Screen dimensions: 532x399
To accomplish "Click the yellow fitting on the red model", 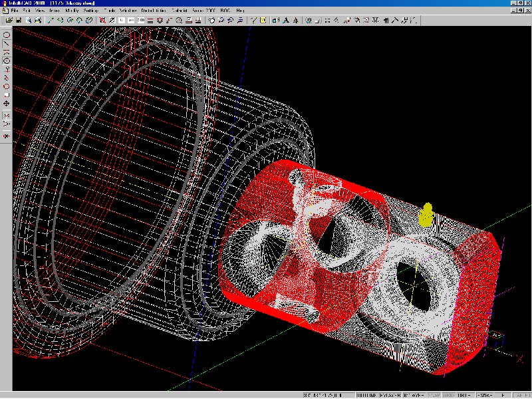I will point(427,215).
